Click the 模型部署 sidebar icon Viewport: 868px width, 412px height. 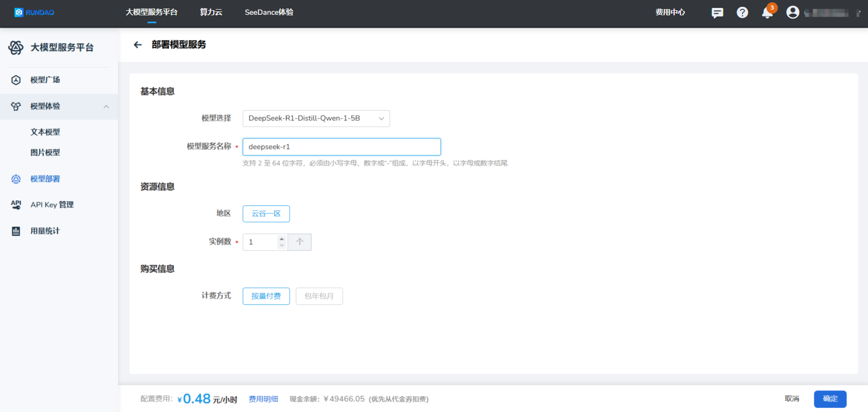pyautogui.click(x=16, y=179)
